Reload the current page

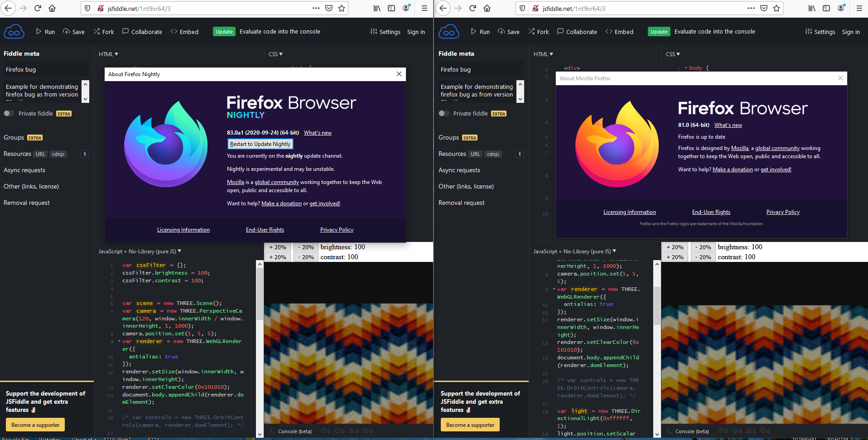38,8
